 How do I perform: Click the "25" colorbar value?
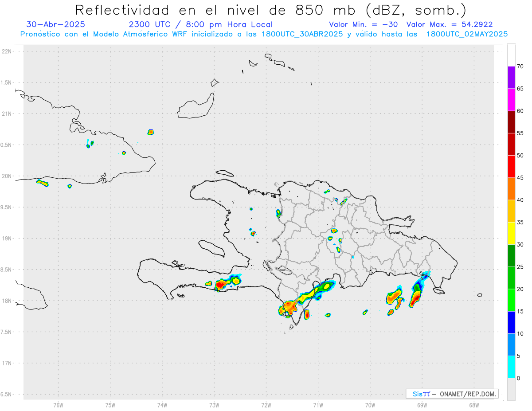click(x=520, y=267)
